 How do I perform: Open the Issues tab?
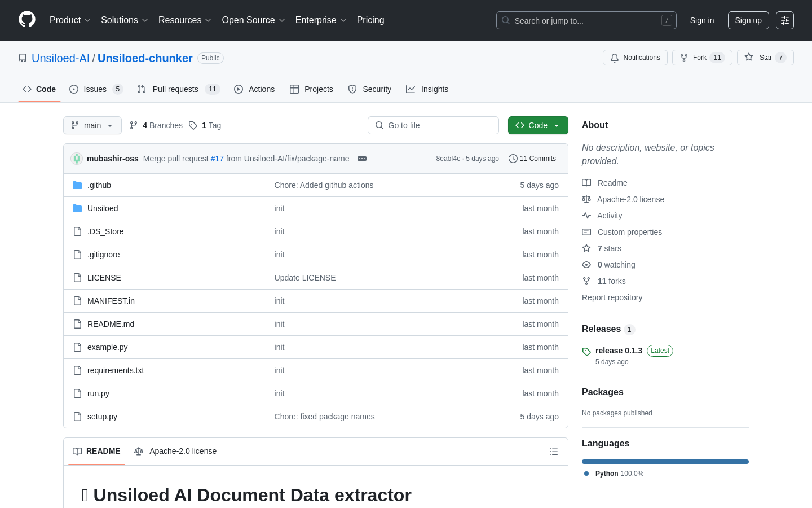pyautogui.click(x=96, y=89)
